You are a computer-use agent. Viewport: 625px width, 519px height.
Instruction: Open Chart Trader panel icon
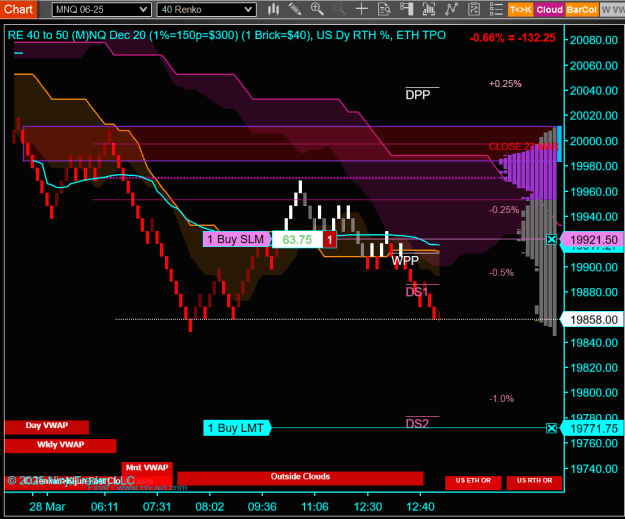[x=407, y=9]
